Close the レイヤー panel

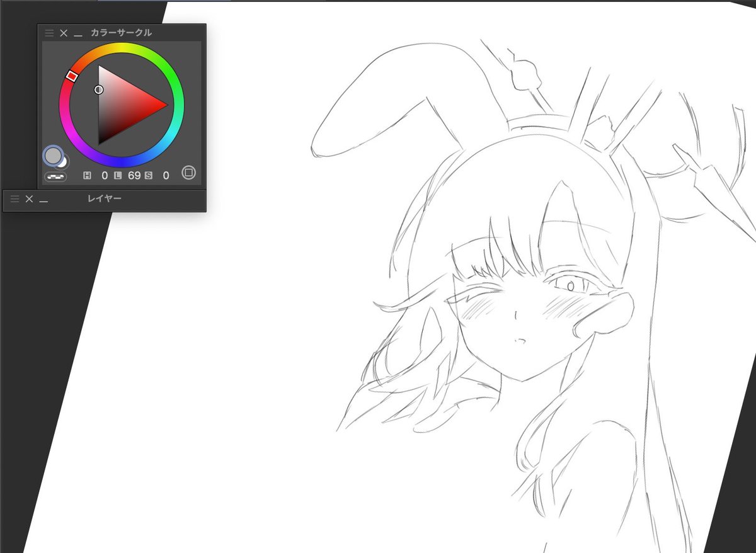pyautogui.click(x=29, y=199)
